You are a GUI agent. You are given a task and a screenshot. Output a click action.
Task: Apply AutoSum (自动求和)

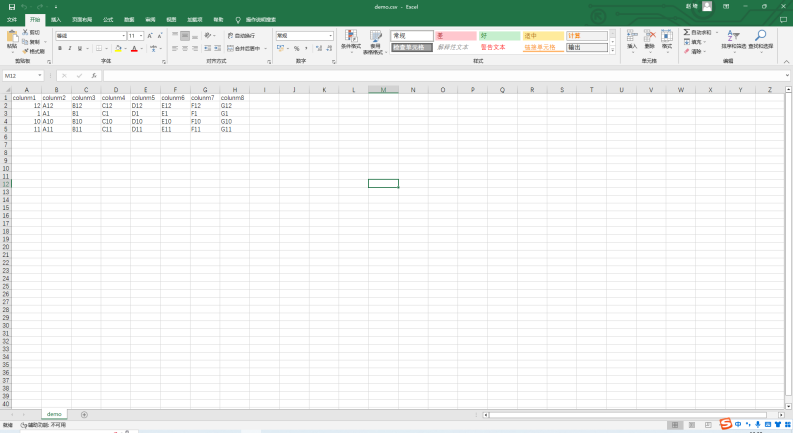point(697,32)
